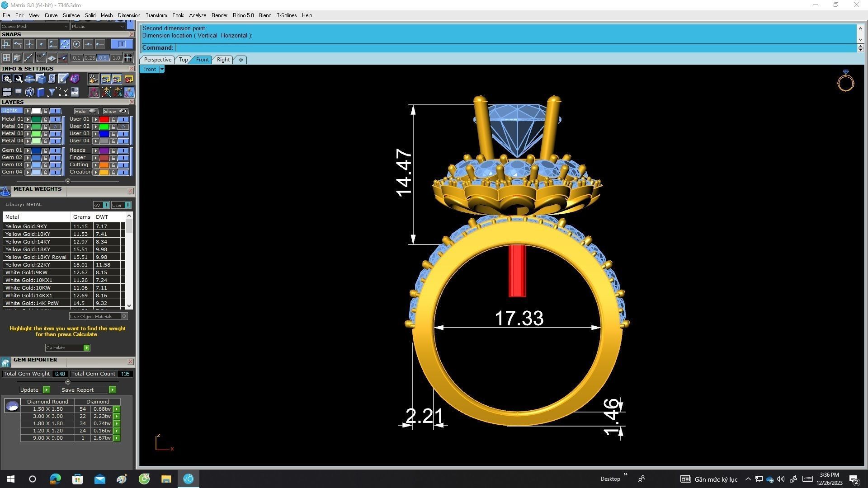Open the gear settings icon
868x488 pixels.
7,79
